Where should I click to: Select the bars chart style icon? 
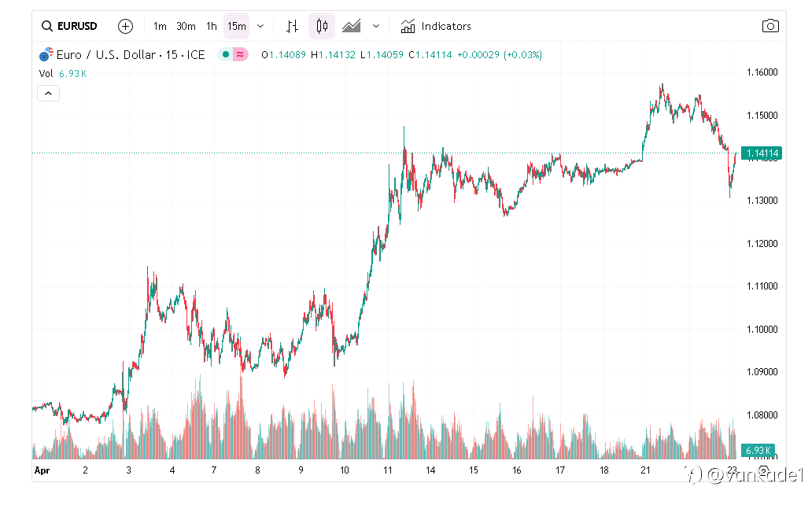click(x=292, y=26)
